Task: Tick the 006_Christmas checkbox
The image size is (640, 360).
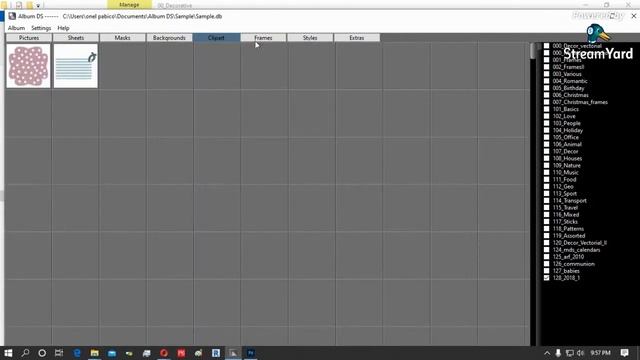Action: click(x=547, y=95)
